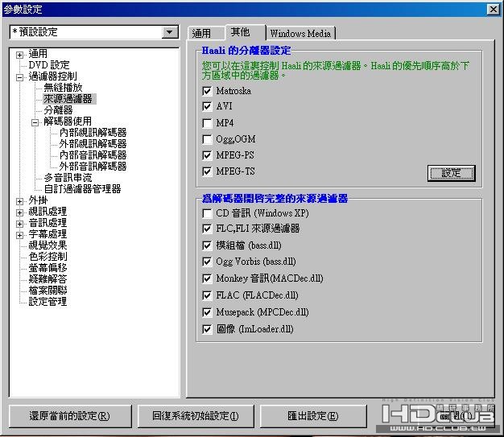Select 無縫播放 tree item
Screen dimensions: 504x437
(x=63, y=88)
